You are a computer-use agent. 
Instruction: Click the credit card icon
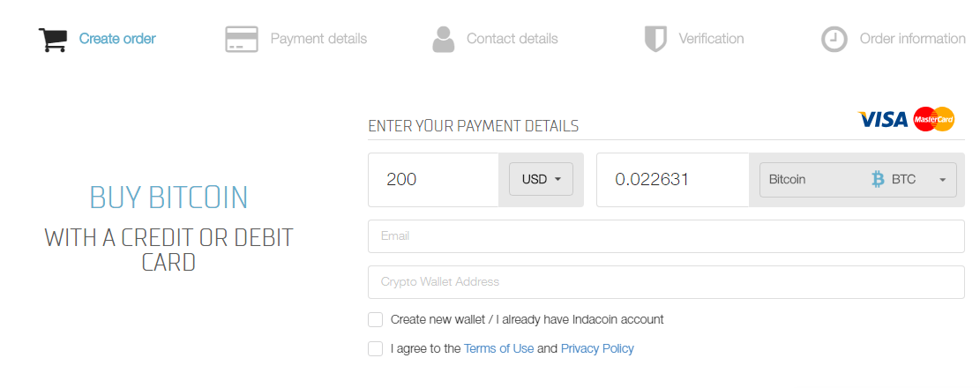pyautogui.click(x=242, y=40)
